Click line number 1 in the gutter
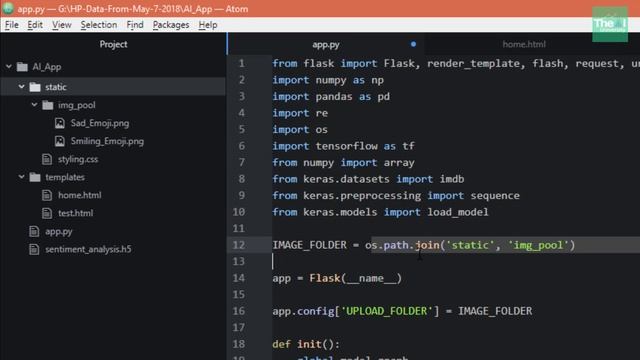Image resolution: width=640 pixels, height=360 pixels. point(242,63)
